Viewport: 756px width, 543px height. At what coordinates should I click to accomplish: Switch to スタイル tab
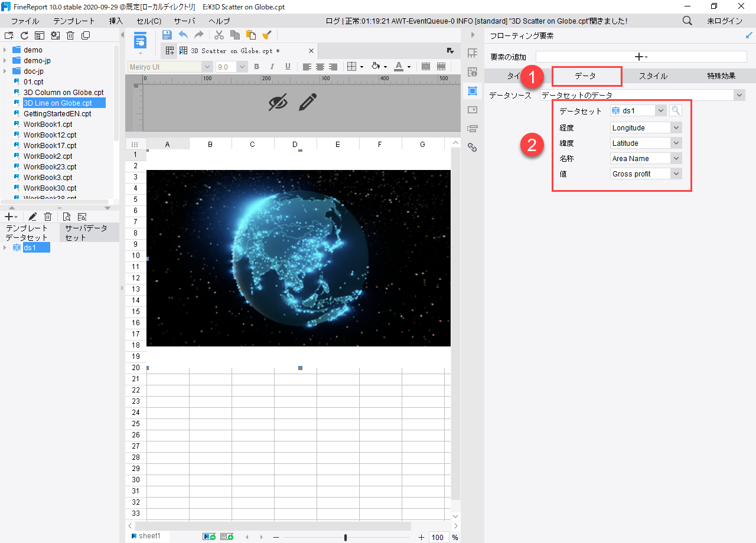click(653, 76)
